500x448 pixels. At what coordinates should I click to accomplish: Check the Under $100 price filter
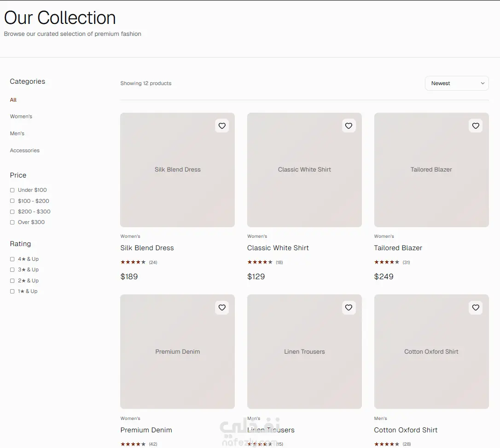[x=12, y=190]
